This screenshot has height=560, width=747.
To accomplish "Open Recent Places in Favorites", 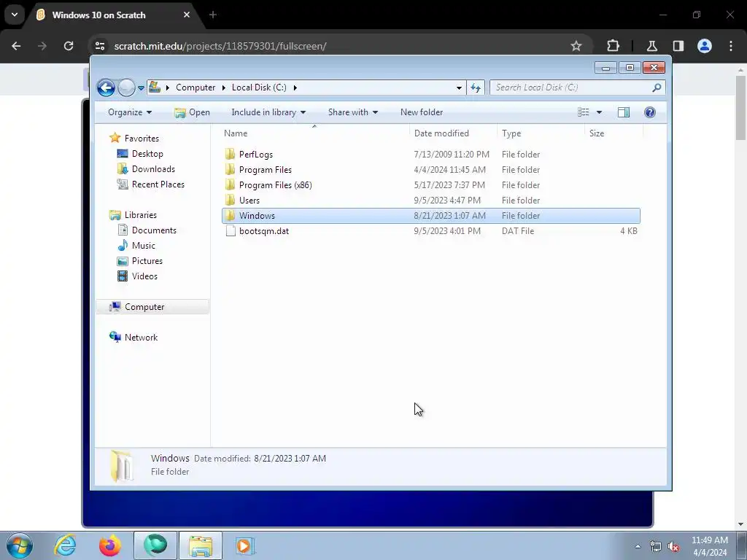I will (158, 184).
